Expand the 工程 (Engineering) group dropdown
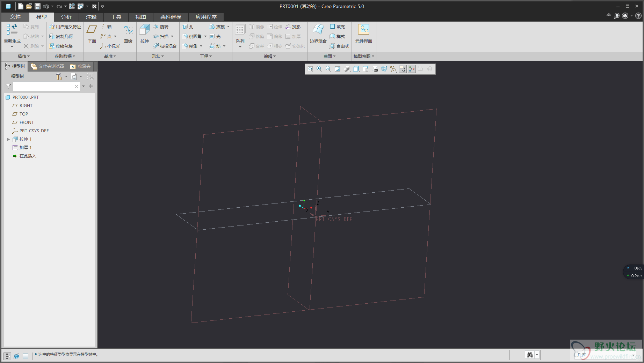This screenshot has height=363, width=644. 205,56
